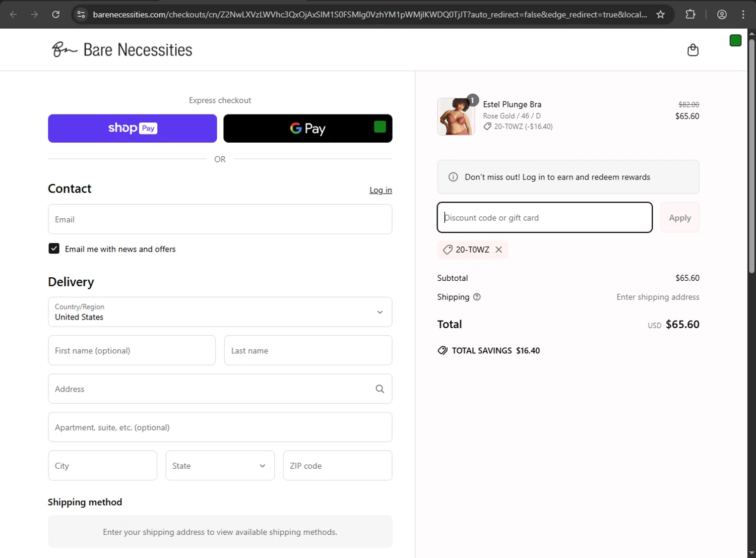
Task: Open the browser extensions puzzle icon
Action: click(x=690, y=15)
